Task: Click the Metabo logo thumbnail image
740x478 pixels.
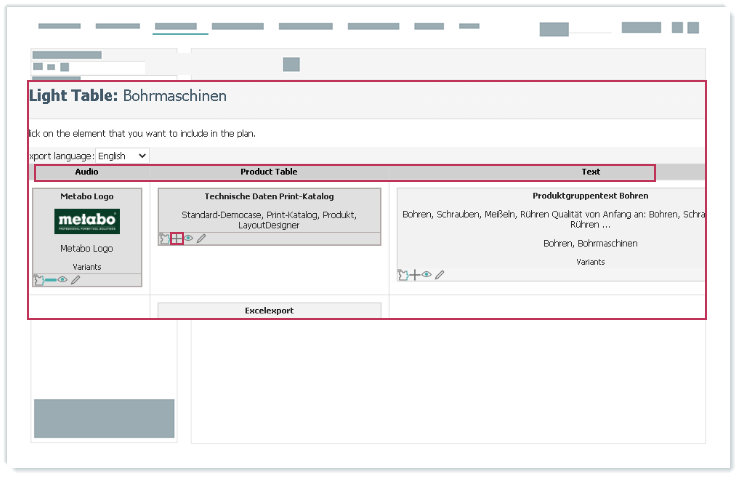Action: coord(87,221)
